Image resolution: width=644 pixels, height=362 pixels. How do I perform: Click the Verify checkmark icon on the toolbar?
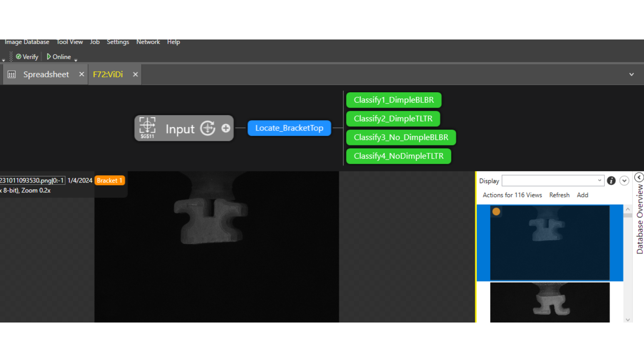tap(18, 57)
